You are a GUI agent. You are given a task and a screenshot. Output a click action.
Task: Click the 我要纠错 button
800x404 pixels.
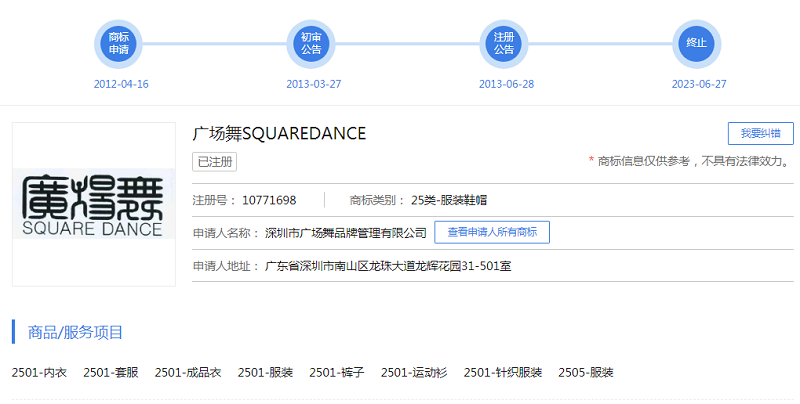pos(760,134)
